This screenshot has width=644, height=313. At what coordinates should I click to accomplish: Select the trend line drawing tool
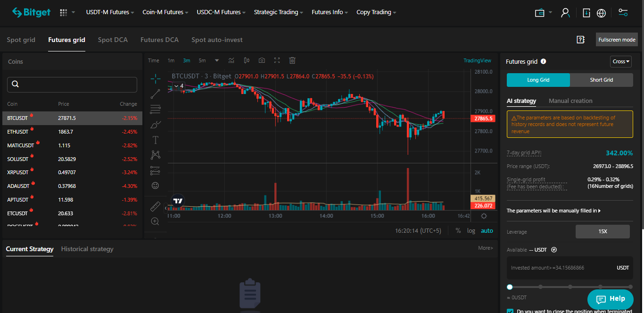pos(155,94)
